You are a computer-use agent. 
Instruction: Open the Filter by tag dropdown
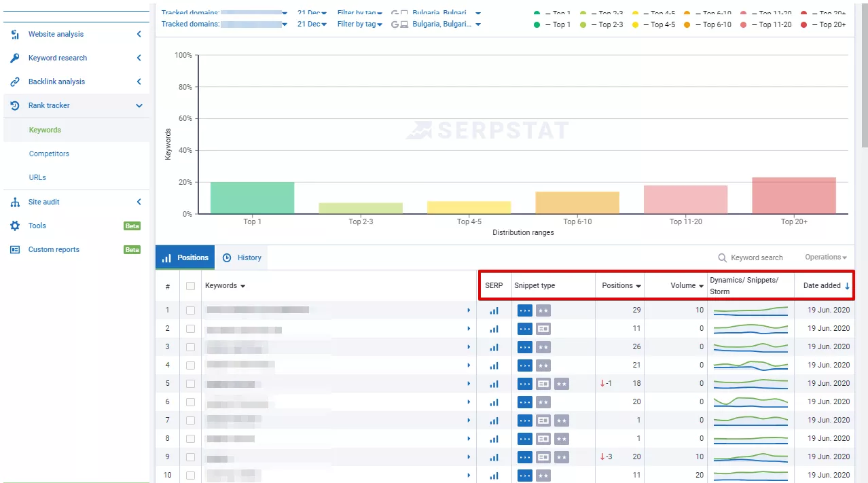coord(360,24)
